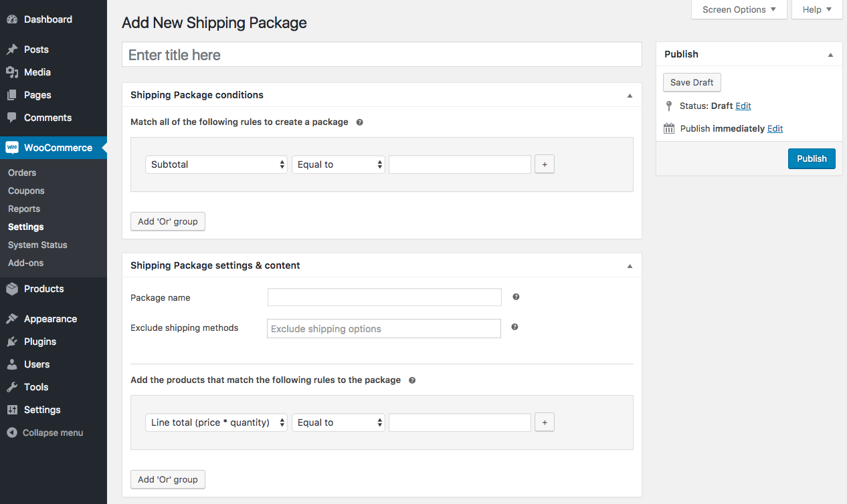
Task: Click the Plugins menu label
Action: pos(40,342)
